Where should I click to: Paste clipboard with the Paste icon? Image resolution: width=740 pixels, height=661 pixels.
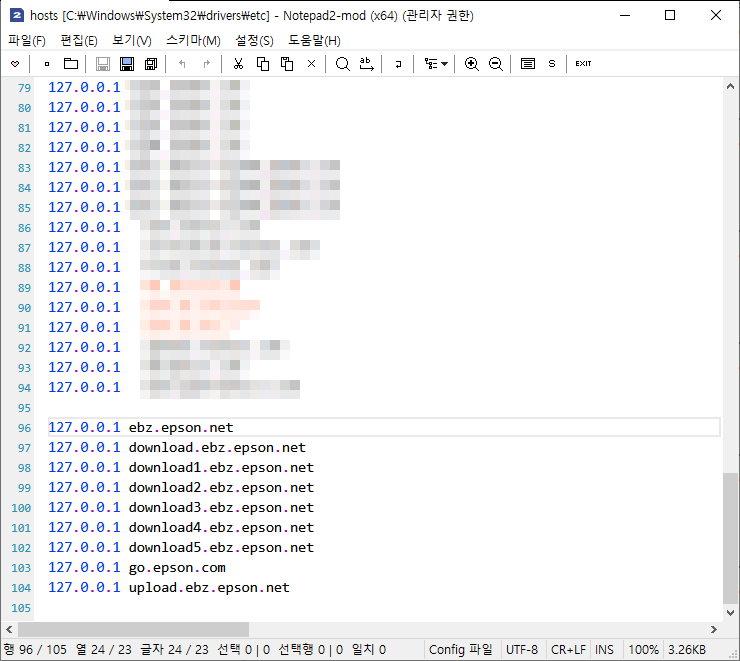287,64
